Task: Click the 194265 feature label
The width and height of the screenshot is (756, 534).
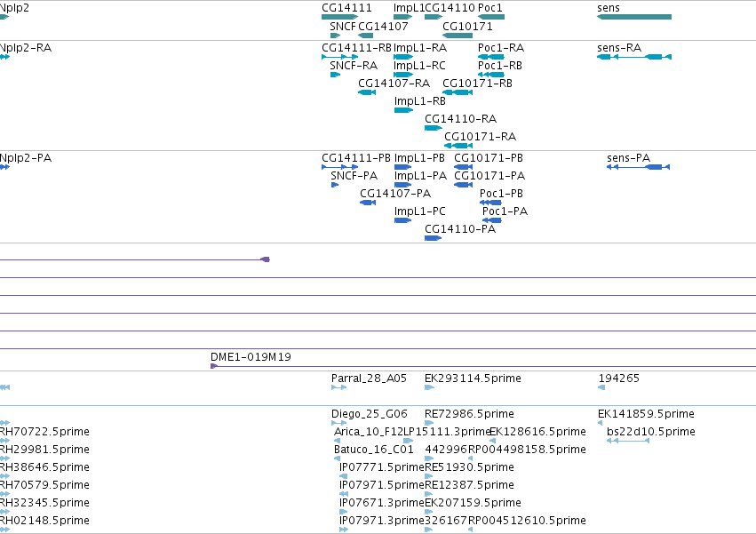Action: pos(618,379)
